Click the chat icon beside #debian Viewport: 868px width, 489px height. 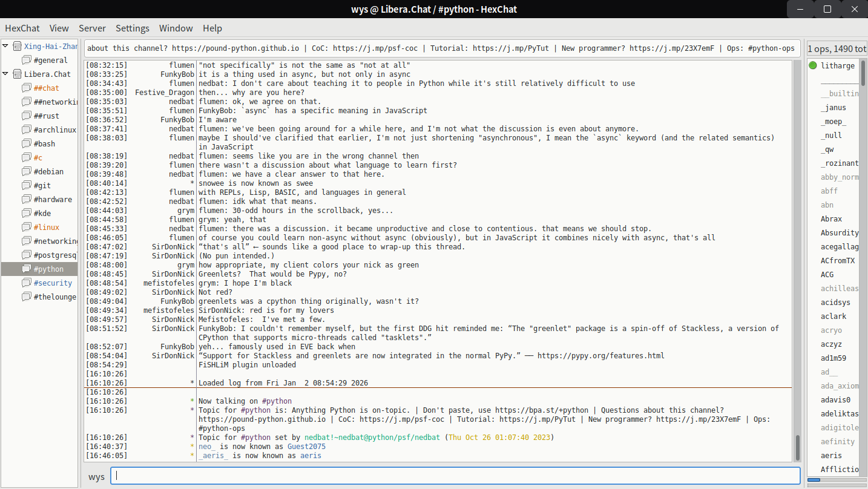point(27,172)
